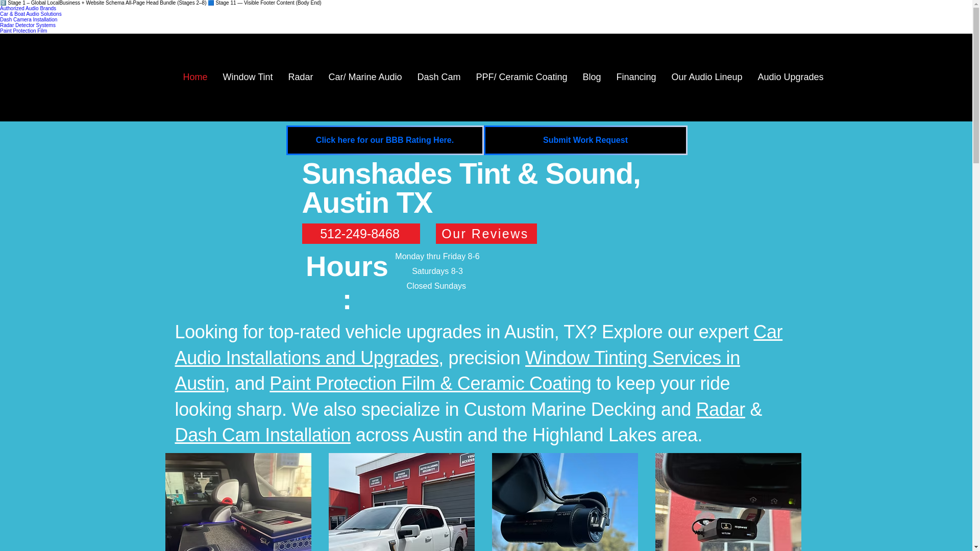The image size is (980, 551).
Task: Follow Car Audio Installations and Upgrades link
Action: click(306, 358)
